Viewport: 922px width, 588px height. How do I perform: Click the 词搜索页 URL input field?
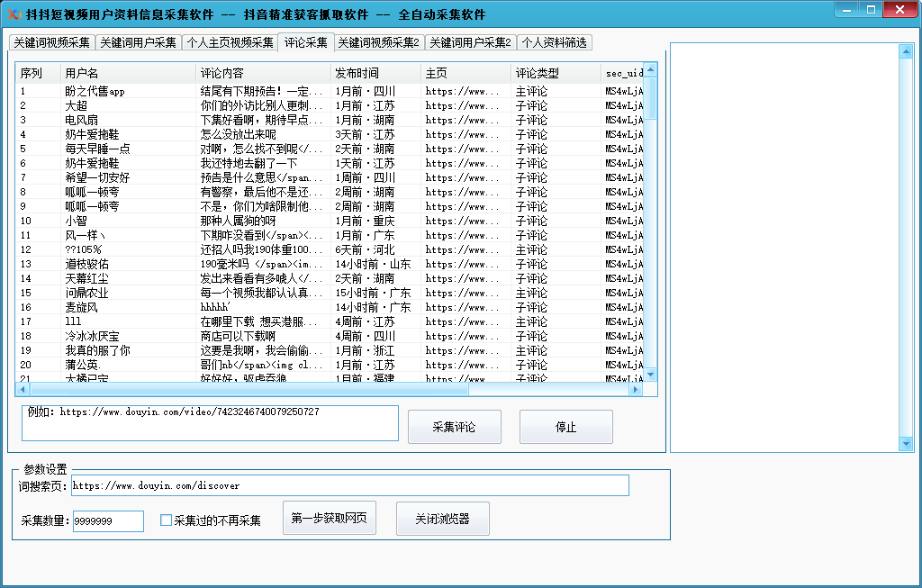pyautogui.click(x=350, y=485)
